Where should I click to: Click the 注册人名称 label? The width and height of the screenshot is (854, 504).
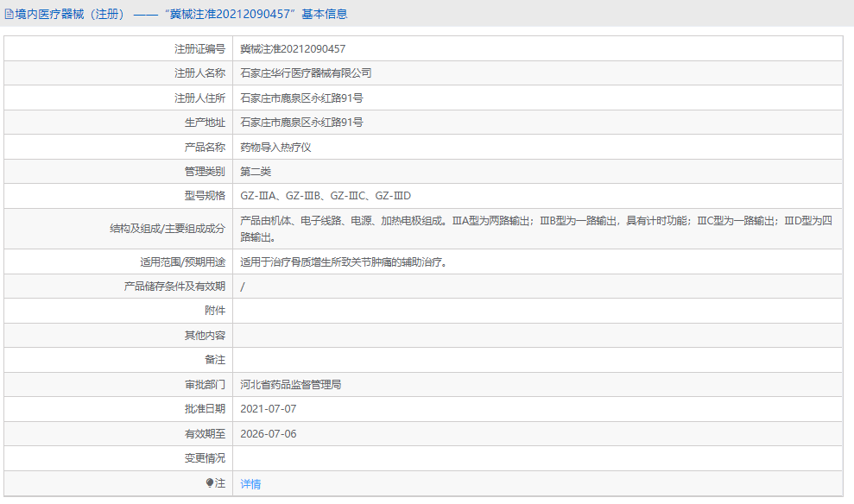pos(199,73)
